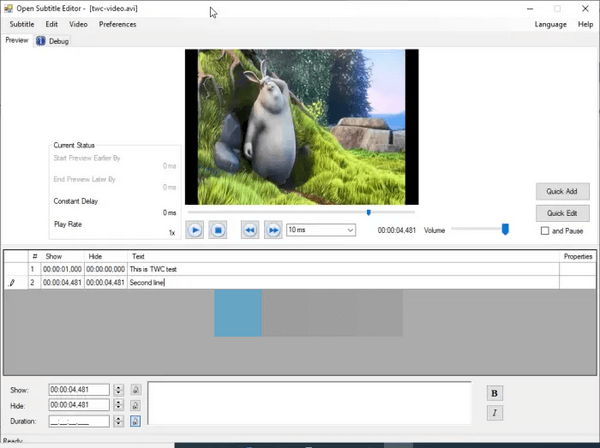The height and width of the screenshot is (448, 600).
Task: Enable the "and Pause" checkbox
Action: [545, 231]
